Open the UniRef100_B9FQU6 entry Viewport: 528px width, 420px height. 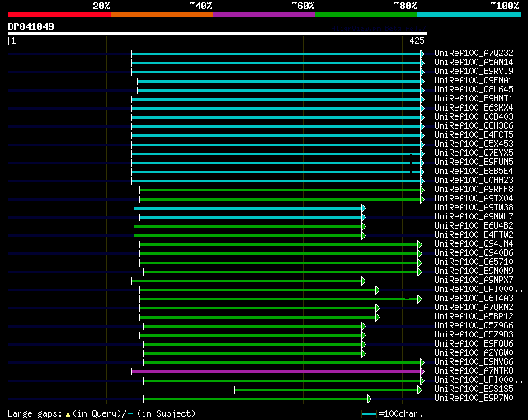tap(474, 344)
